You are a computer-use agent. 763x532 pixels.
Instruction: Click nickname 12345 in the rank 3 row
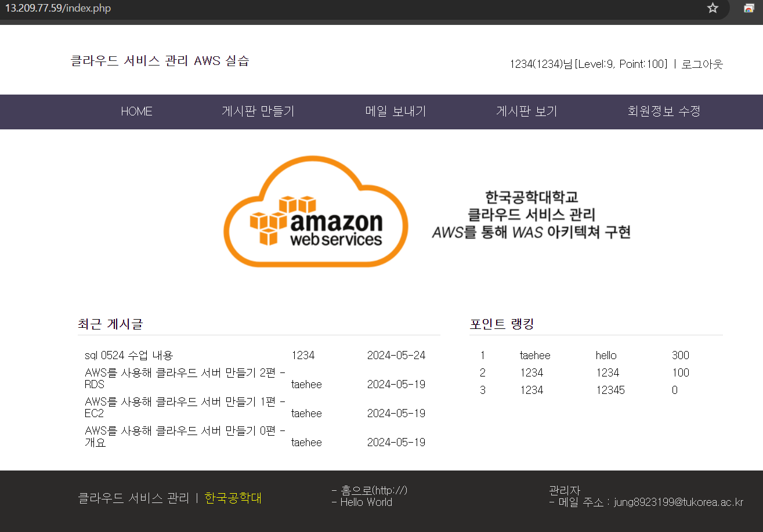click(x=610, y=390)
